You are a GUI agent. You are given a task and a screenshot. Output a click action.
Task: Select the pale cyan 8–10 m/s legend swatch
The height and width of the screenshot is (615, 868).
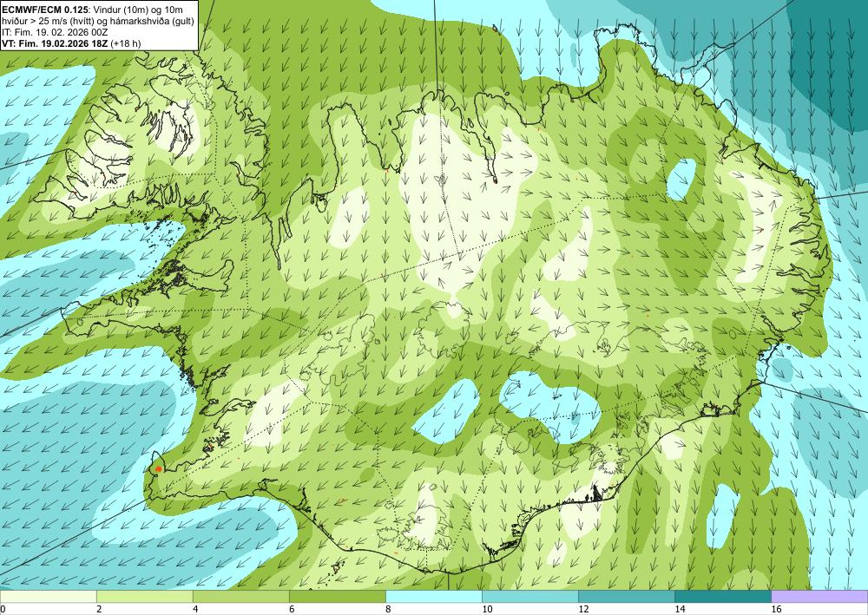pos(433,596)
